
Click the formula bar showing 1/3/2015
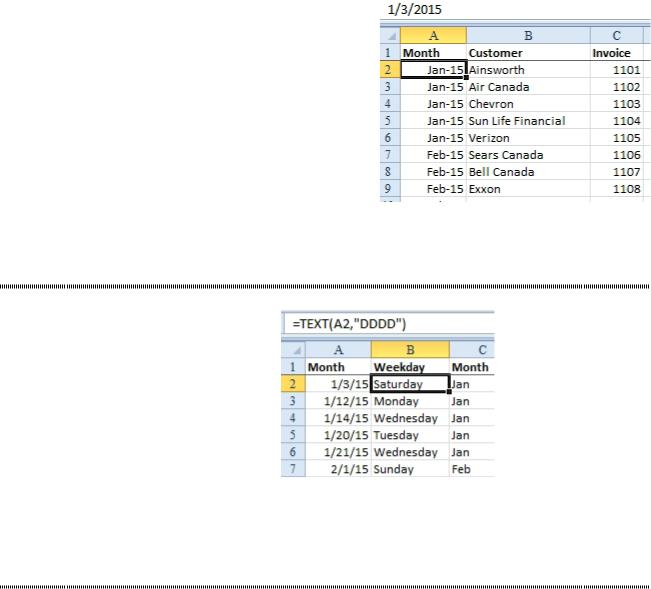(515, 10)
